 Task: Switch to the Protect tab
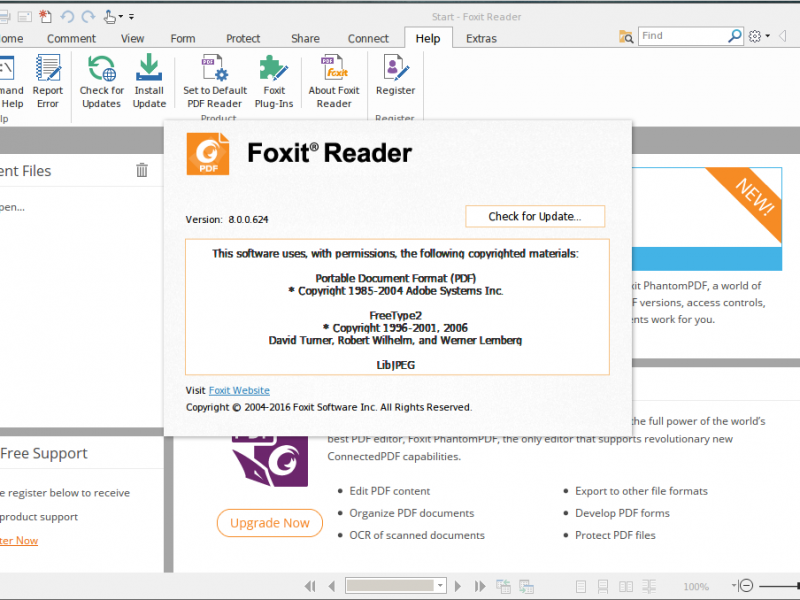coord(243,39)
